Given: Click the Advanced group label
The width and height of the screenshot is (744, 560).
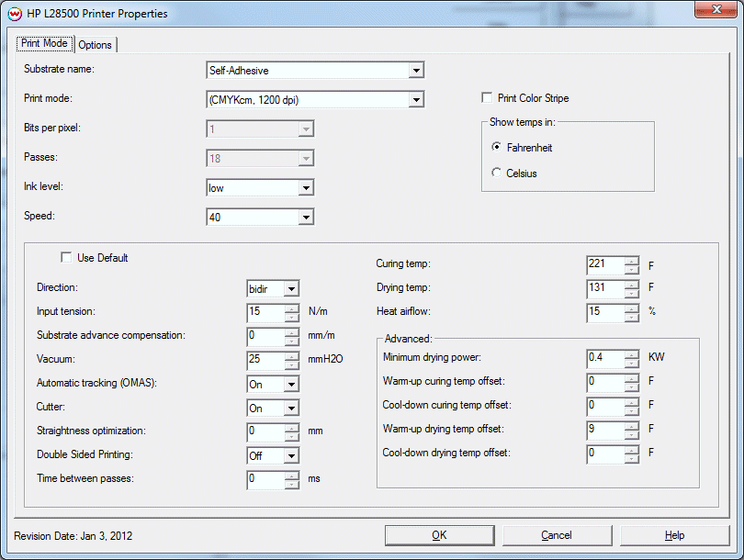Looking at the screenshot, I should click(x=408, y=339).
